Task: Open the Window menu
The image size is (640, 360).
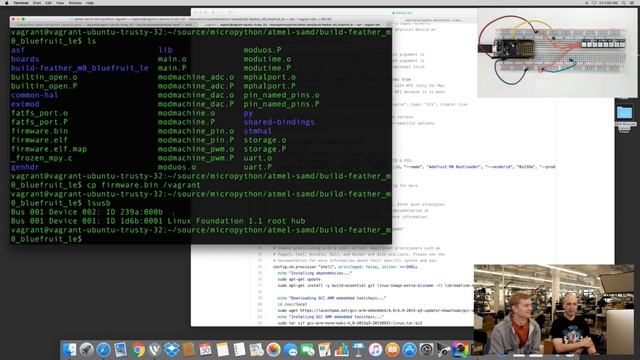Action: pyautogui.click(x=75, y=3)
